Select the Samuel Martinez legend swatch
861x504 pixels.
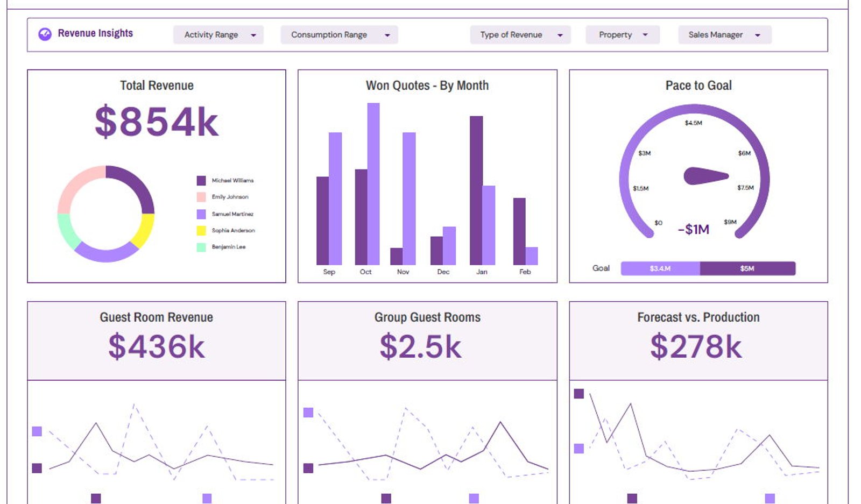[x=201, y=214]
